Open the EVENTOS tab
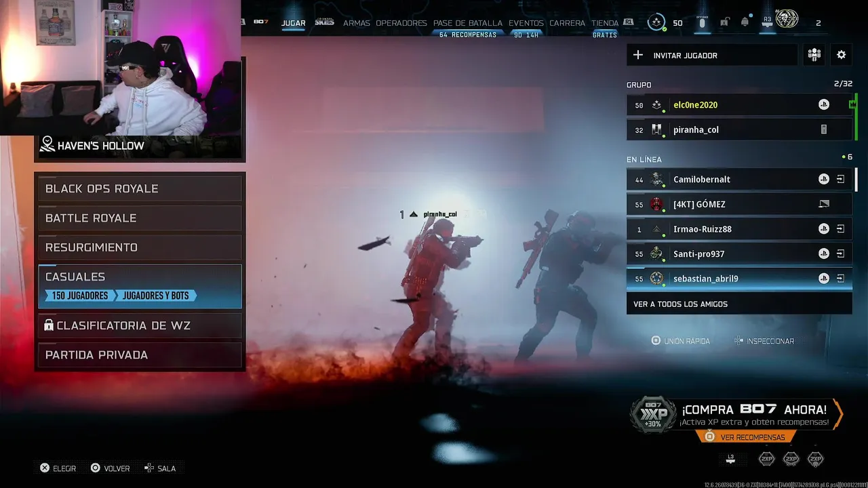 pyautogui.click(x=526, y=23)
